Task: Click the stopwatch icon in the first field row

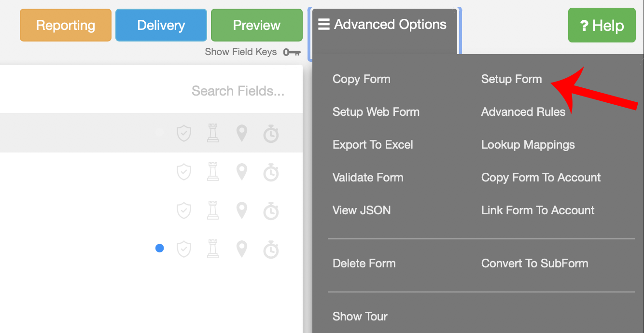Action: pyautogui.click(x=271, y=133)
